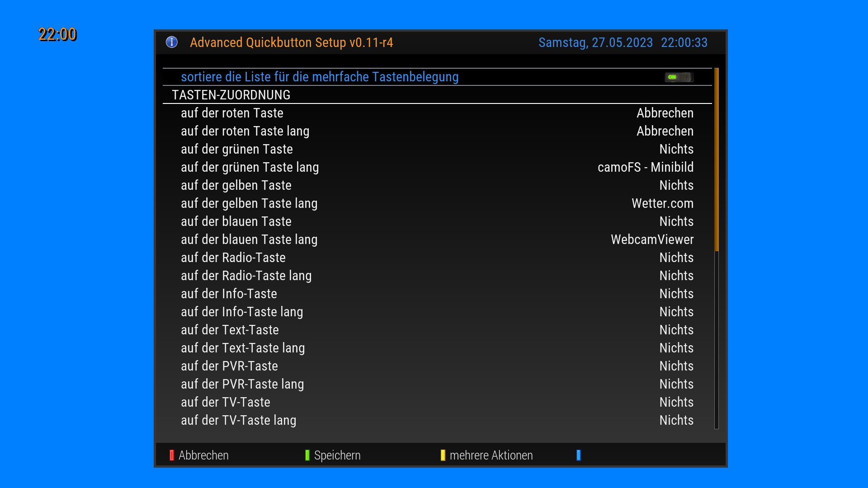Change the 'camoFS - Minibild' assignment value
Screen dimensions: 868x488
coord(645,167)
